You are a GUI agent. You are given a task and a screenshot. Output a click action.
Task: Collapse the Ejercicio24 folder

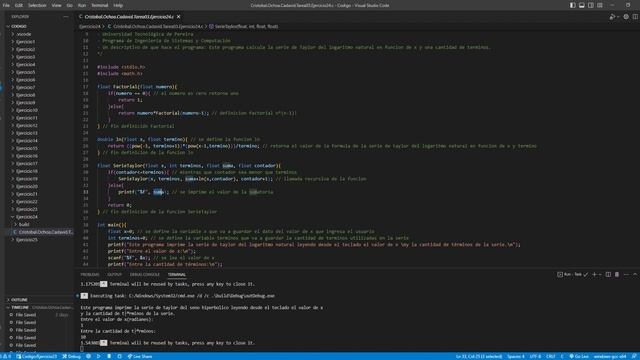coord(27,217)
